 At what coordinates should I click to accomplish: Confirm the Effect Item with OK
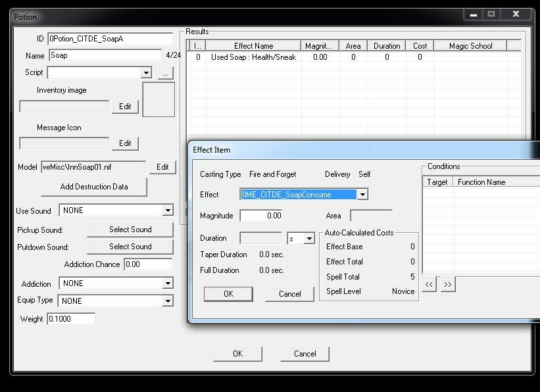228,294
